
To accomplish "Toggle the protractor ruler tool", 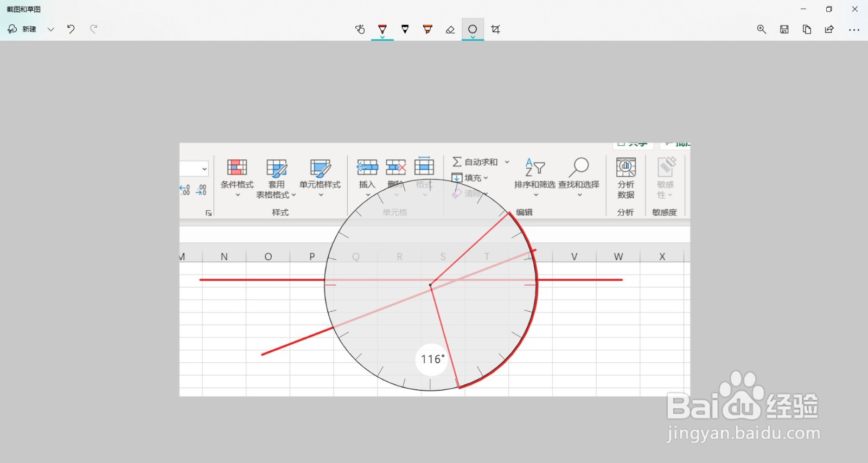I will (473, 29).
